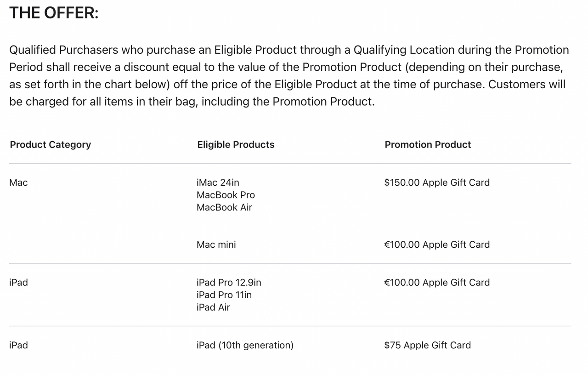Click the iPad Pro 11in entry

[x=224, y=295]
